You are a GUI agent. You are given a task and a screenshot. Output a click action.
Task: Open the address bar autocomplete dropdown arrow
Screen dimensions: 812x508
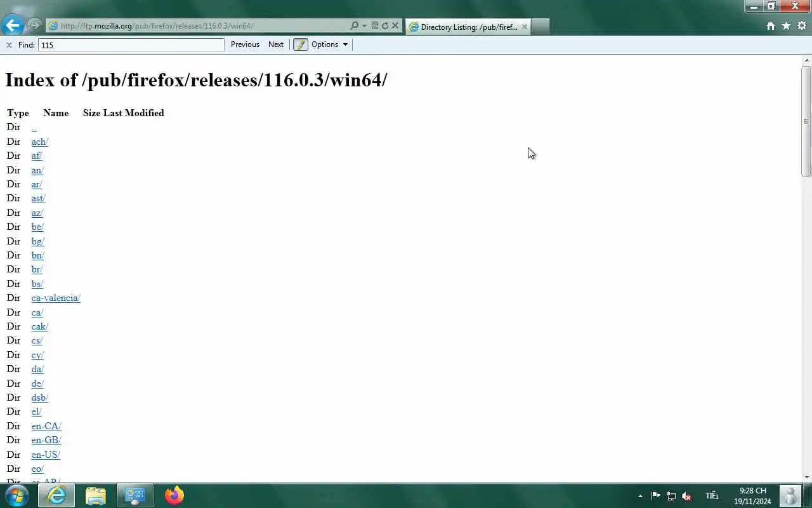364,26
